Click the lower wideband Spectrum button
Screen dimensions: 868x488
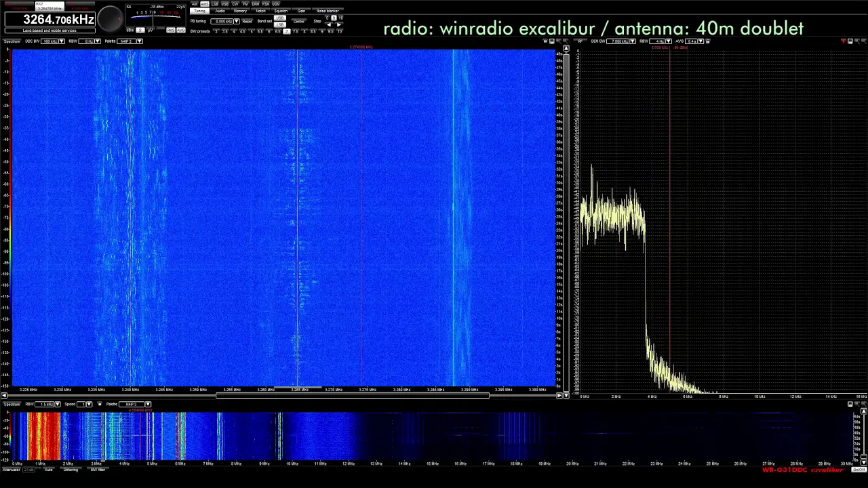click(x=12, y=404)
